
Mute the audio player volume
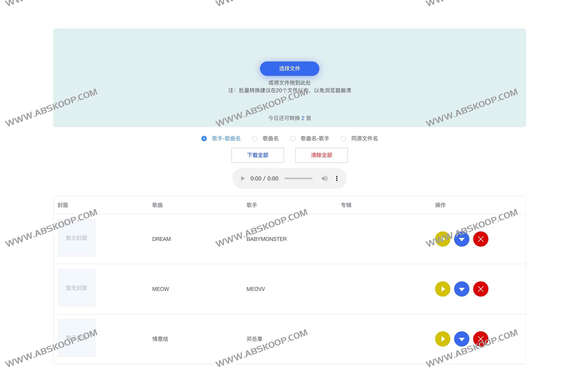[324, 179]
